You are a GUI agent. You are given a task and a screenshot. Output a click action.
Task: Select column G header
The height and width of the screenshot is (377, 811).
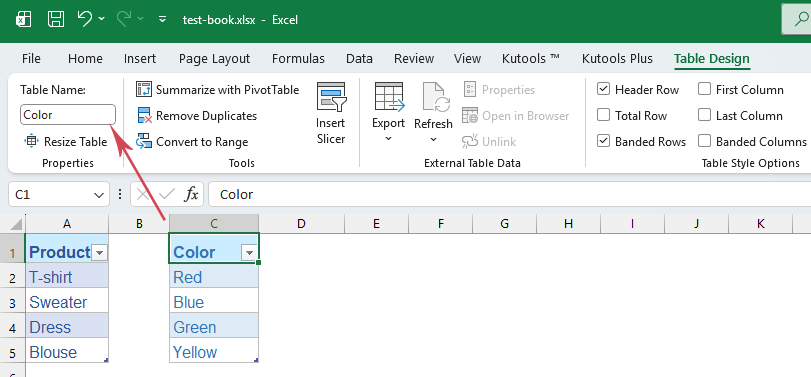pos(504,223)
